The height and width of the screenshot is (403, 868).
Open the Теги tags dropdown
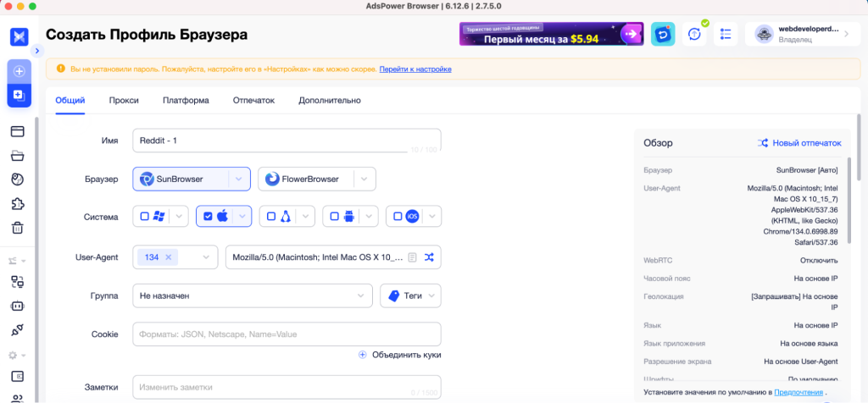pyautogui.click(x=411, y=295)
